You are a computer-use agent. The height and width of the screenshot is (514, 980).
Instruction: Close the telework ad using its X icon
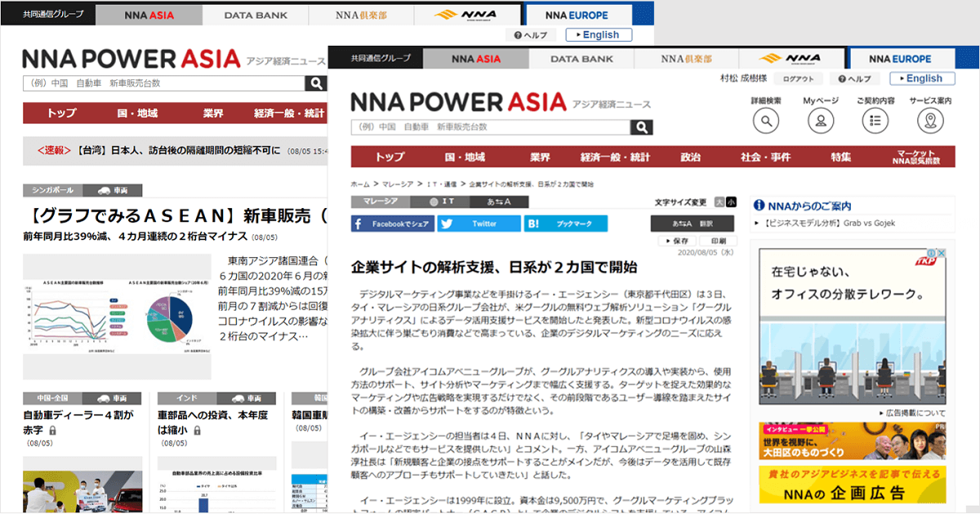click(x=941, y=255)
